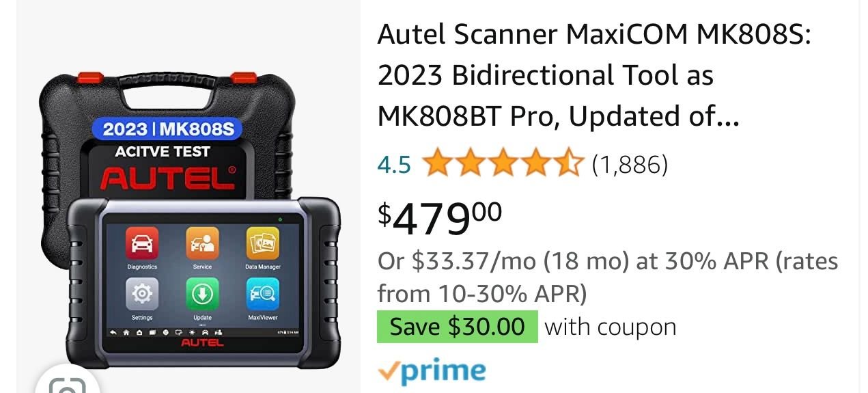Click the star rating icons
The height and width of the screenshot is (393, 868).
[x=503, y=164]
